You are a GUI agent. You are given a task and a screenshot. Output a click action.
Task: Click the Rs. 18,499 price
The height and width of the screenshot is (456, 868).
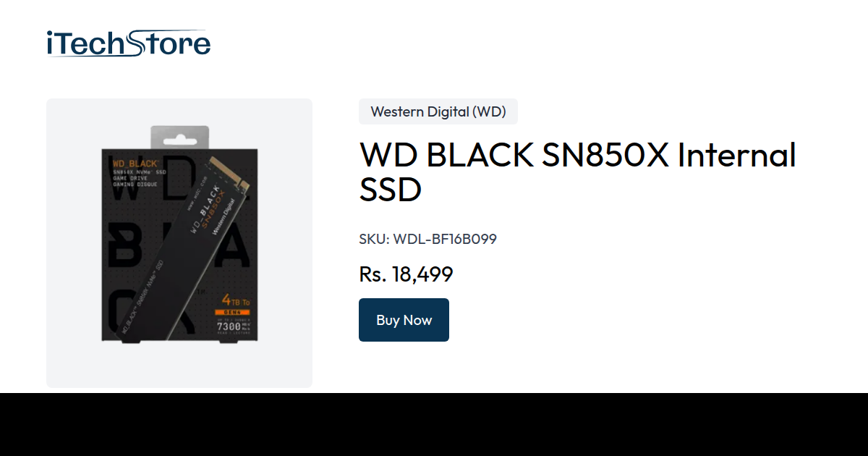406,274
